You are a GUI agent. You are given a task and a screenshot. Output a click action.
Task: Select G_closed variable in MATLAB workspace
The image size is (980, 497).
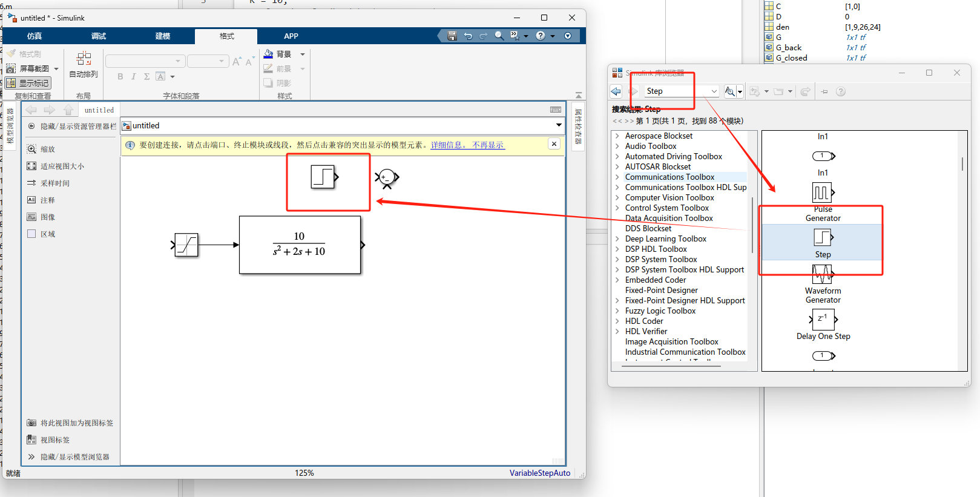(791, 58)
